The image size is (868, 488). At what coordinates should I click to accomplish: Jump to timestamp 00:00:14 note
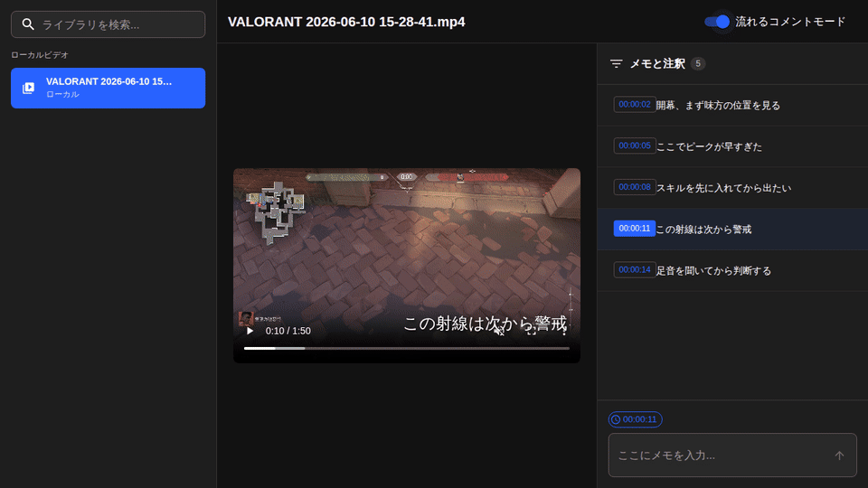[x=635, y=269]
